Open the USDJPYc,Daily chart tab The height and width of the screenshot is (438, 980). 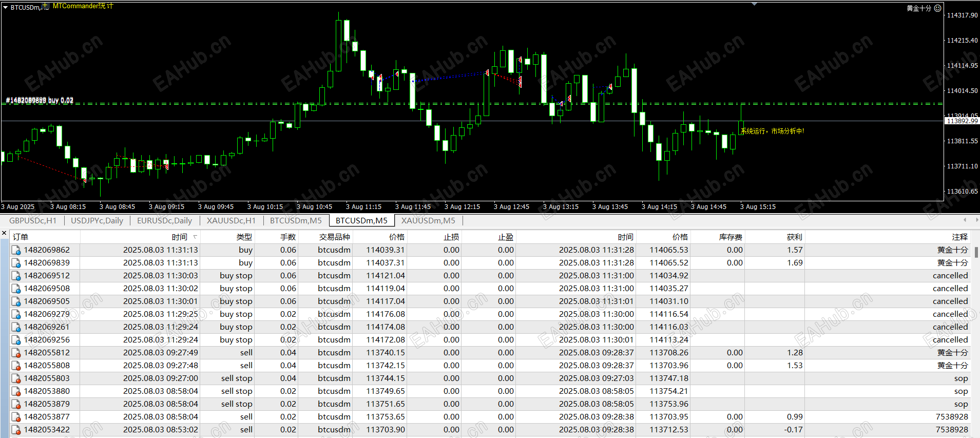pyautogui.click(x=97, y=221)
